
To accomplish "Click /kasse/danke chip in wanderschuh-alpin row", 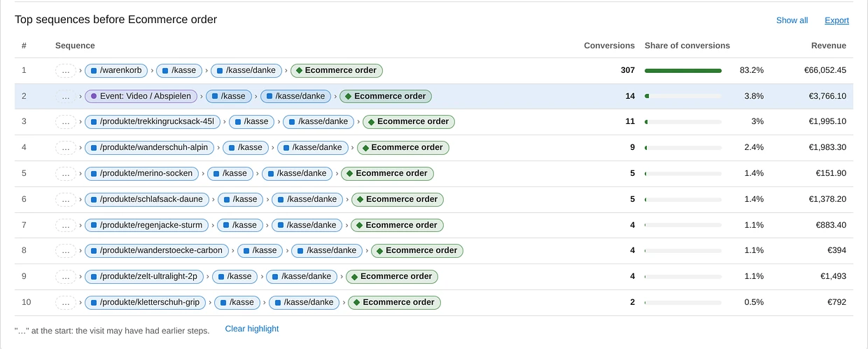I will (313, 147).
